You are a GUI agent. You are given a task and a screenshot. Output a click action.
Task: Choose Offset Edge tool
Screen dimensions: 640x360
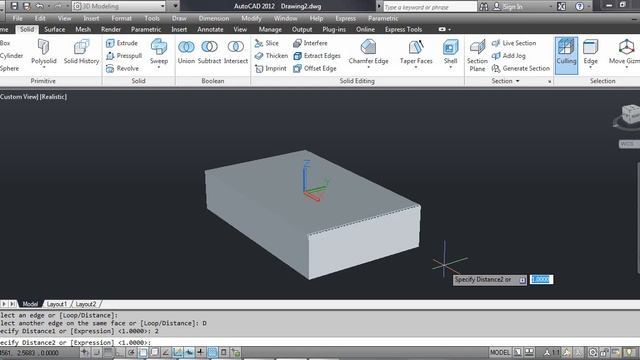315,68
